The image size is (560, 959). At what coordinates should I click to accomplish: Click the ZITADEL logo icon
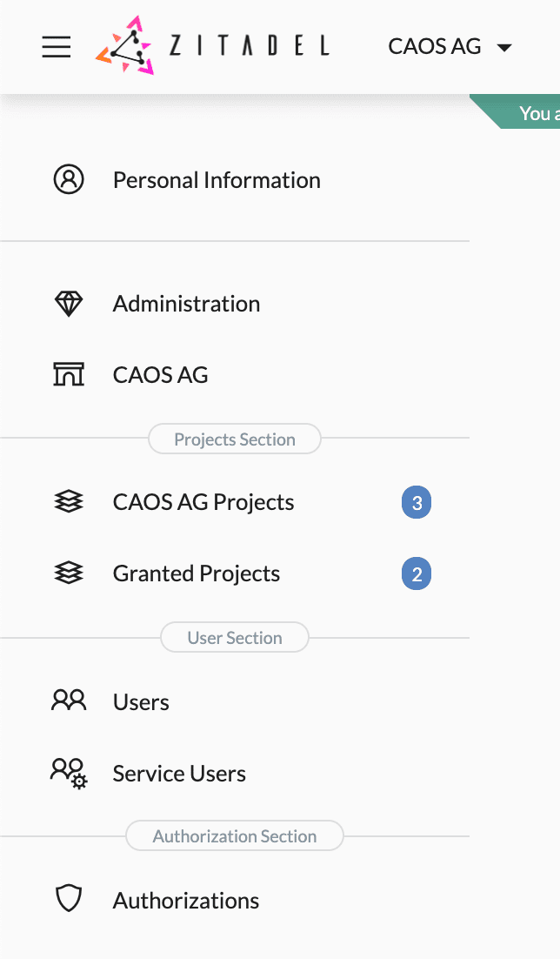[124, 46]
